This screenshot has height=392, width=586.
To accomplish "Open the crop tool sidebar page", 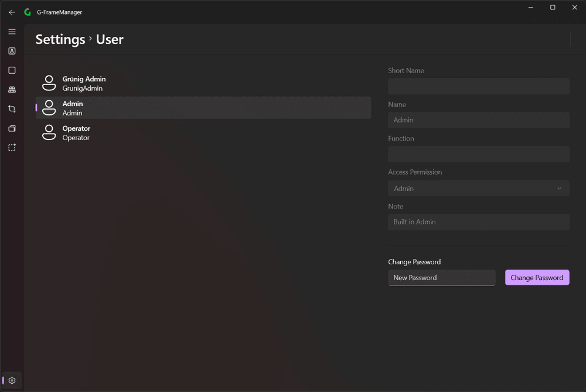I will (x=12, y=109).
